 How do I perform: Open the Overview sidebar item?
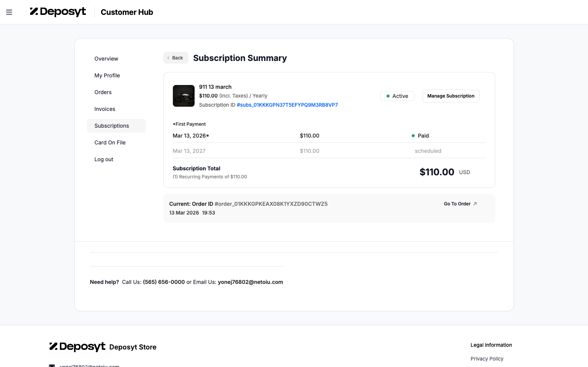pos(116,59)
